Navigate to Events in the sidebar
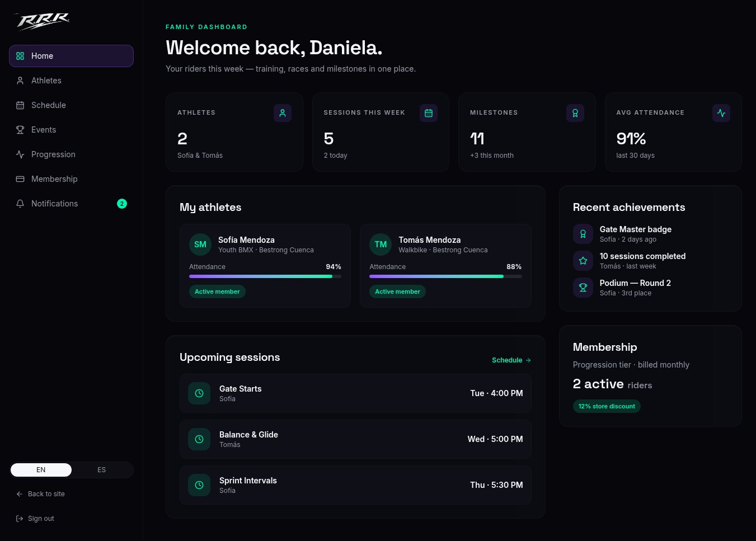The image size is (756, 541). (71, 130)
